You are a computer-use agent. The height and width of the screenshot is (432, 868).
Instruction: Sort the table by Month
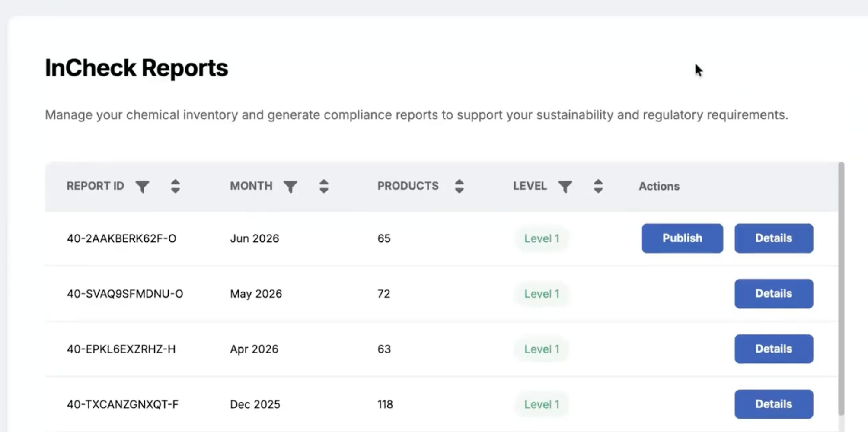click(324, 186)
